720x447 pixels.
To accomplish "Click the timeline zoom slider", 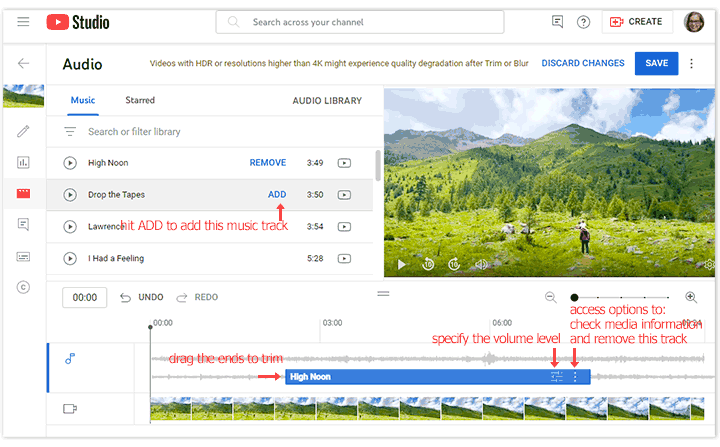I will pyautogui.click(x=621, y=297).
